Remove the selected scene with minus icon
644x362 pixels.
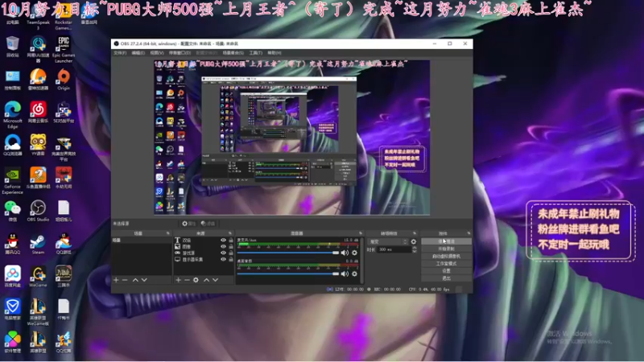pos(125,280)
